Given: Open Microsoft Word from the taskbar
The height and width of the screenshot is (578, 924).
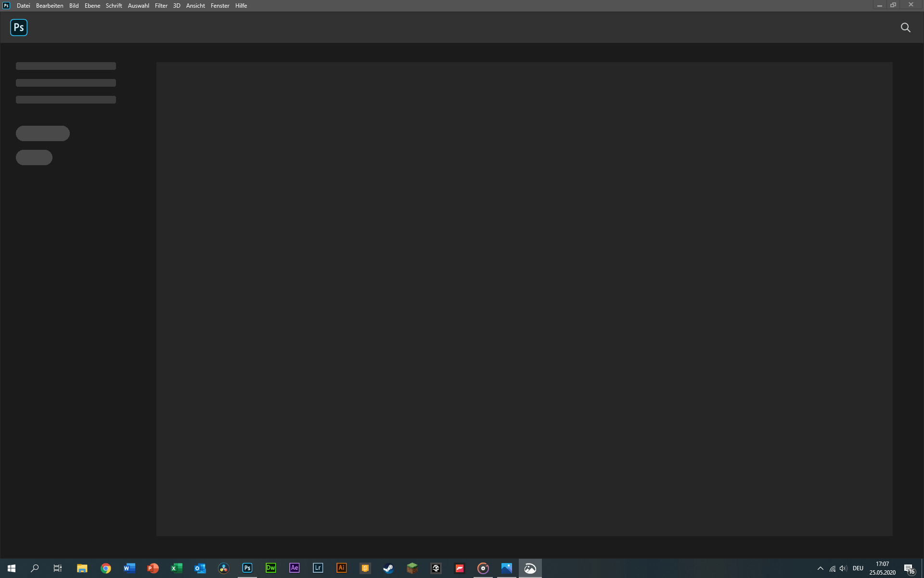Looking at the screenshot, I should point(129,568).
